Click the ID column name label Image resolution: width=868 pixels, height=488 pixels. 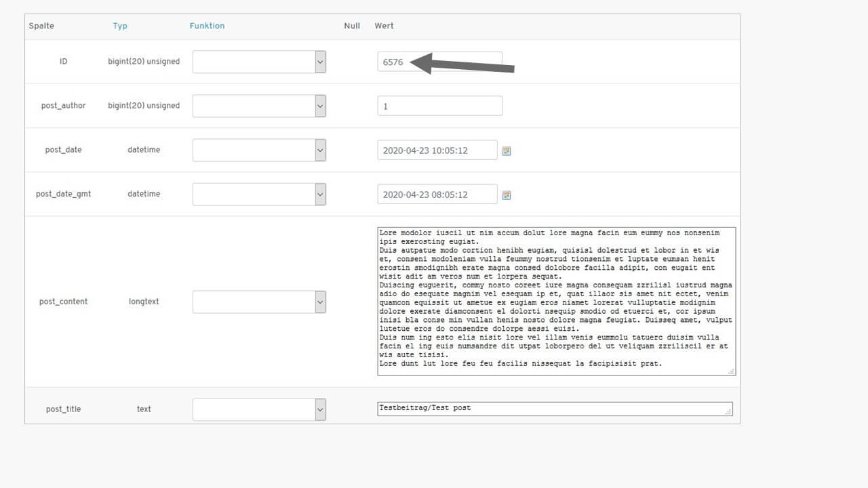tap(63, 62)
